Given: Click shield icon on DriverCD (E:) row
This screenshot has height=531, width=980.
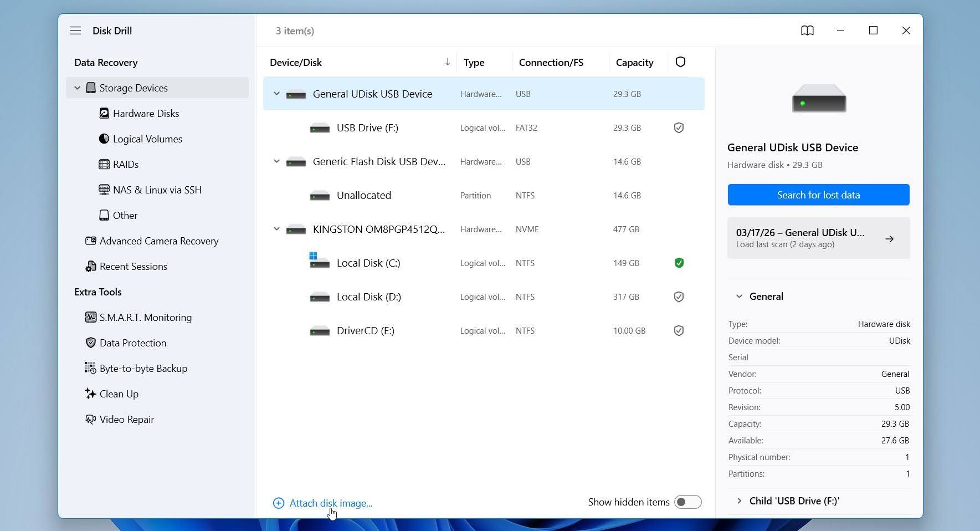Looking at the screenshot, I should tap(679, 331).
